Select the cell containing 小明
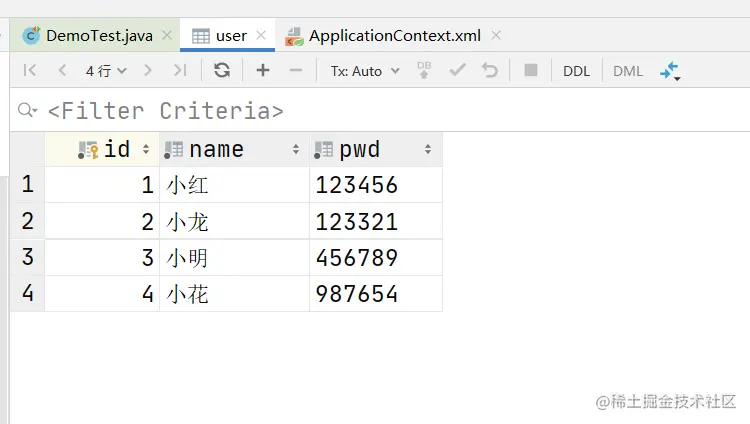The width and height of the screenshot is (750, 424). tap(234, 258)
